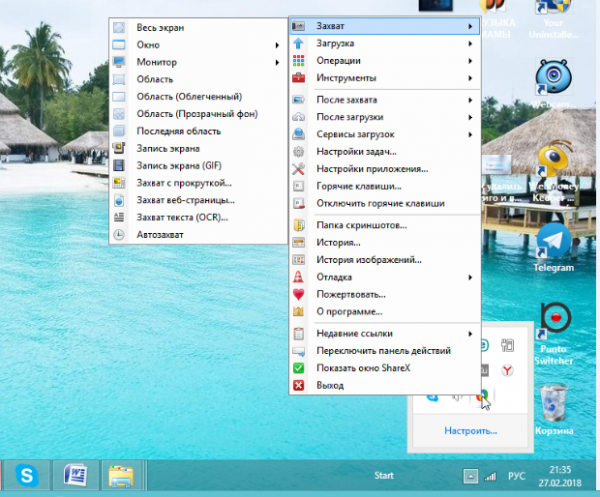Expand the Операции submenu arrow
This screenshot has width=600, height=497.
tap(470, 61)
